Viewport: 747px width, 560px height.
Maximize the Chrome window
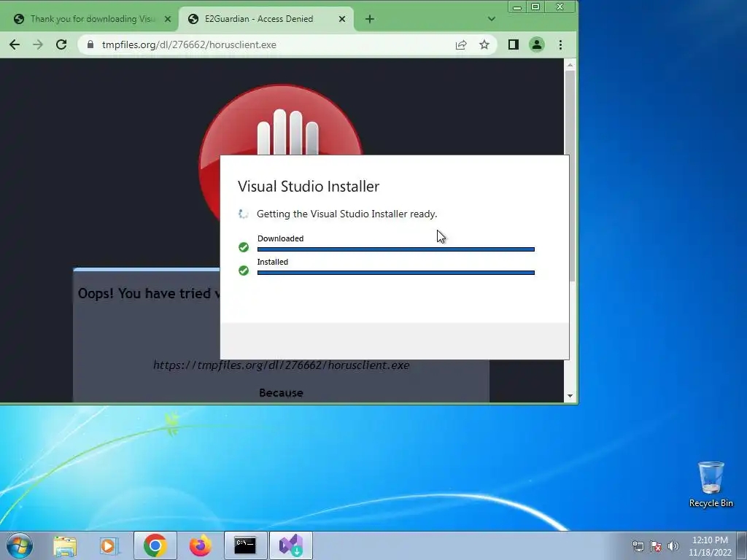click(535, 7)
